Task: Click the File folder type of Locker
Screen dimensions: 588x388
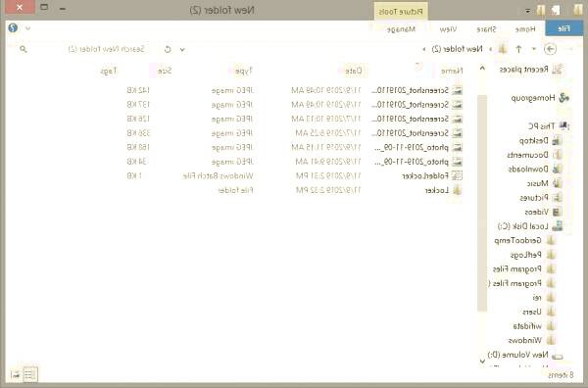Action: point(235,190)
